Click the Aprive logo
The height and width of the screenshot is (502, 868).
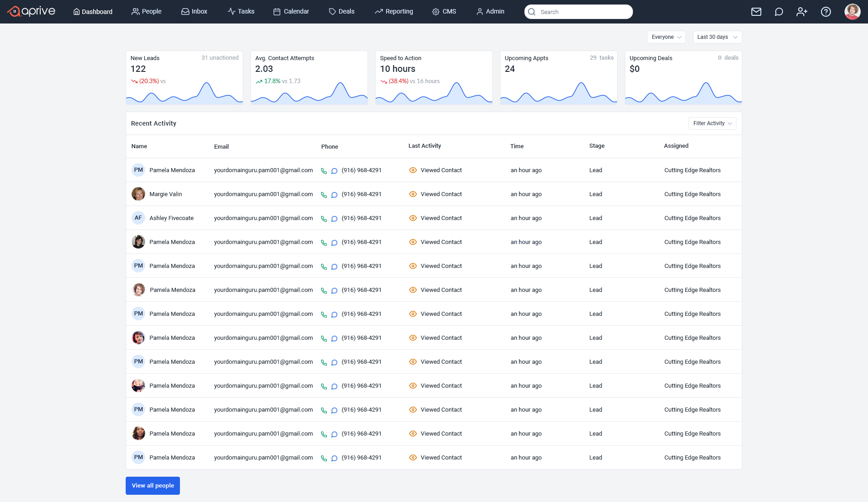(32, 11)
